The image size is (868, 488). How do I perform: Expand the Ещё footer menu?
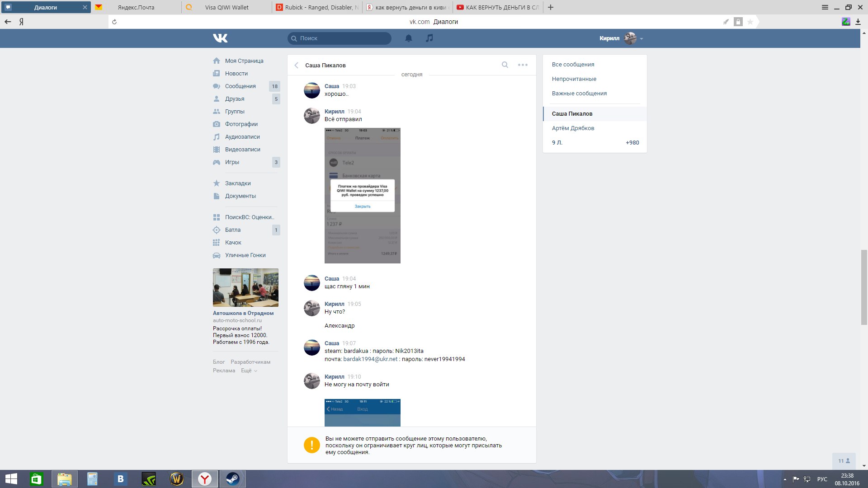tap(249, 371)
